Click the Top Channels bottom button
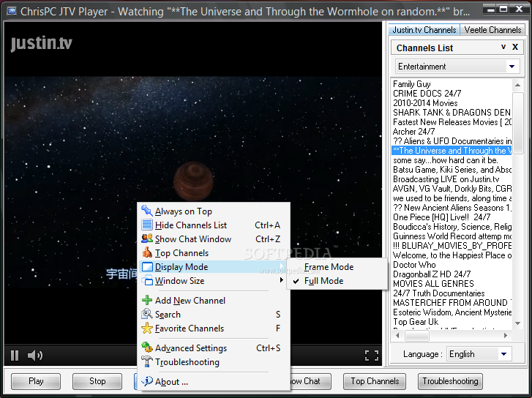532x398 pixels. [x=375, y=381]
